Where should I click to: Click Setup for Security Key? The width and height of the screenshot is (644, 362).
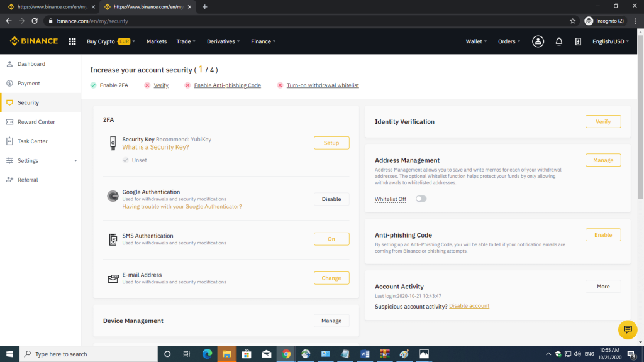click(x=331, y=143)
